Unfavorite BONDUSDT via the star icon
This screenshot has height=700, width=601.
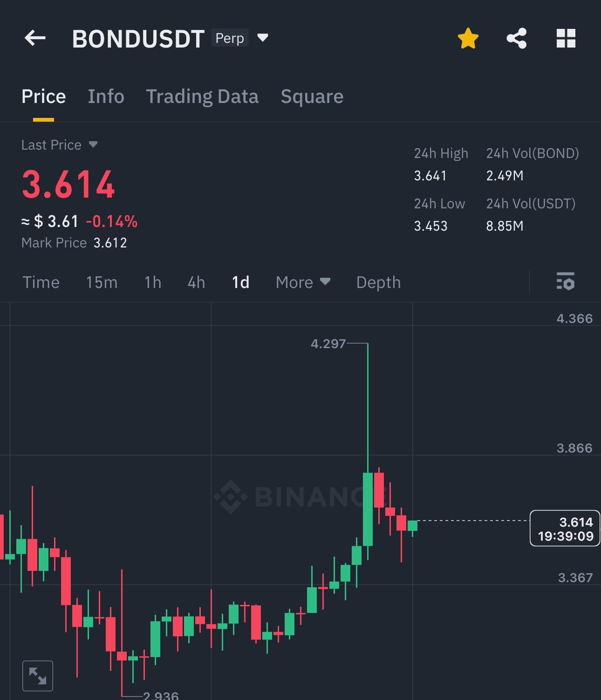(x=468, y=38)
